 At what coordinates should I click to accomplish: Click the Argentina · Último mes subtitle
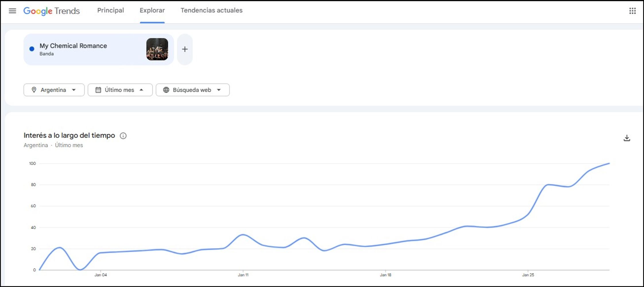pyautogui.click(x=53, y=145)
